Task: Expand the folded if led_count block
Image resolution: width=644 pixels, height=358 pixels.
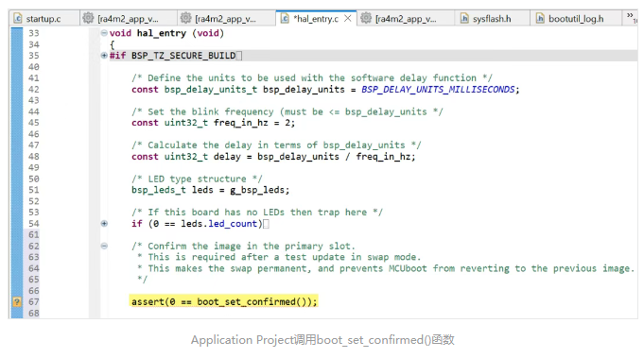Action: (x=104, y=224)
